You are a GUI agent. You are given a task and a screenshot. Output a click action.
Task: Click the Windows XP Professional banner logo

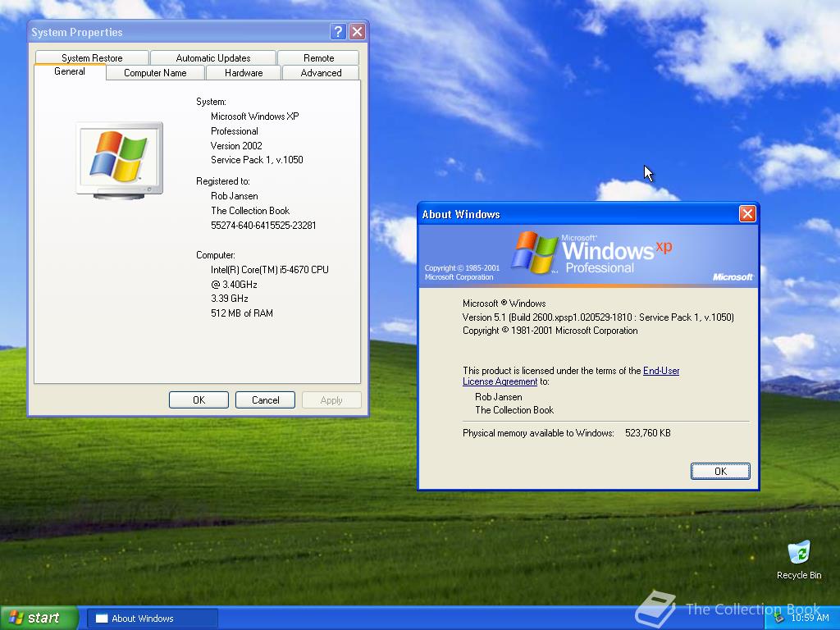[591, 253]
